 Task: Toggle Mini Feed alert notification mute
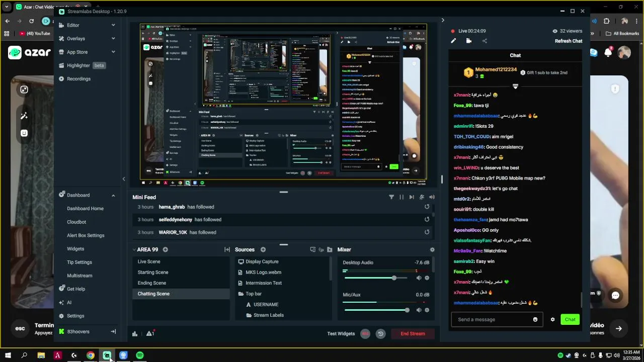(422, 197)
